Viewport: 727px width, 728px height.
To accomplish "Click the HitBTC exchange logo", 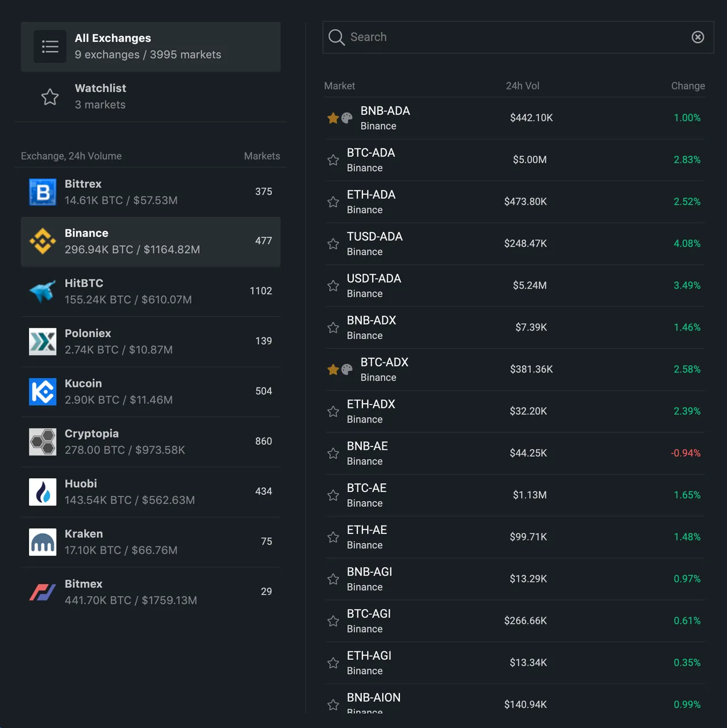I will 43,291.
